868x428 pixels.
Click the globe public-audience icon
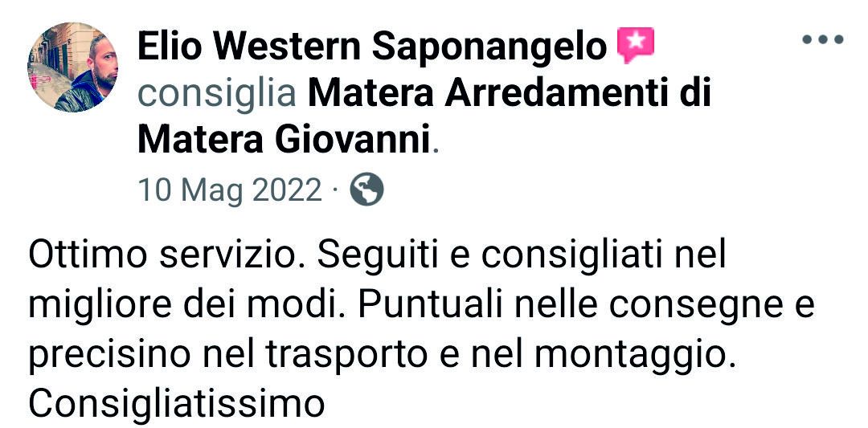pyautogui.click(x=366, y=190)
